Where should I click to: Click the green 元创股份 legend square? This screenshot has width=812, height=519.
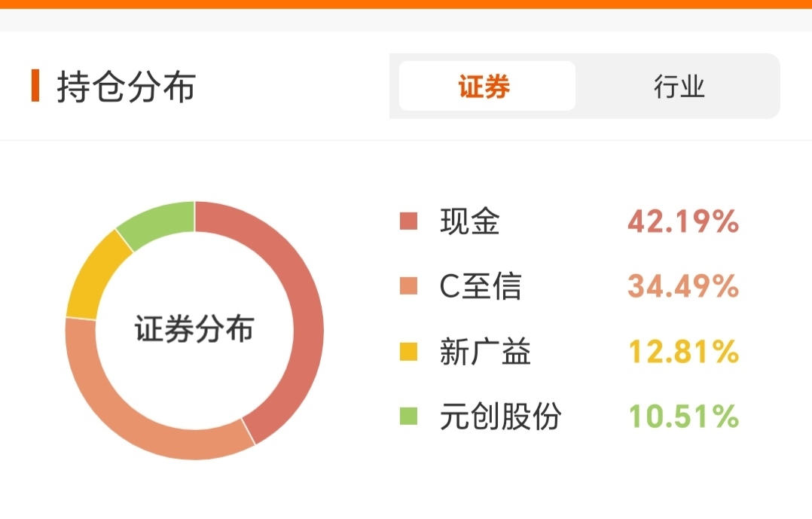(408, 417)
